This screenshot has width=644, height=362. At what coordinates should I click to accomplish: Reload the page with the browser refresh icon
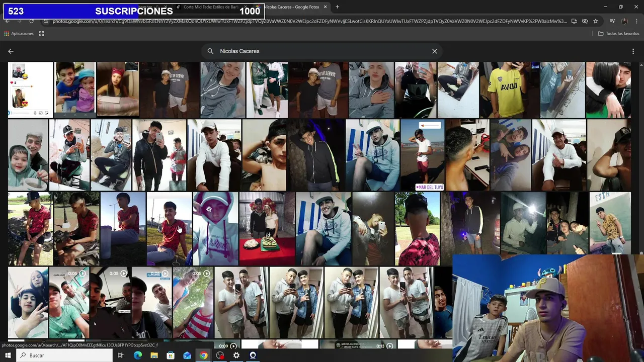[31, 21]
